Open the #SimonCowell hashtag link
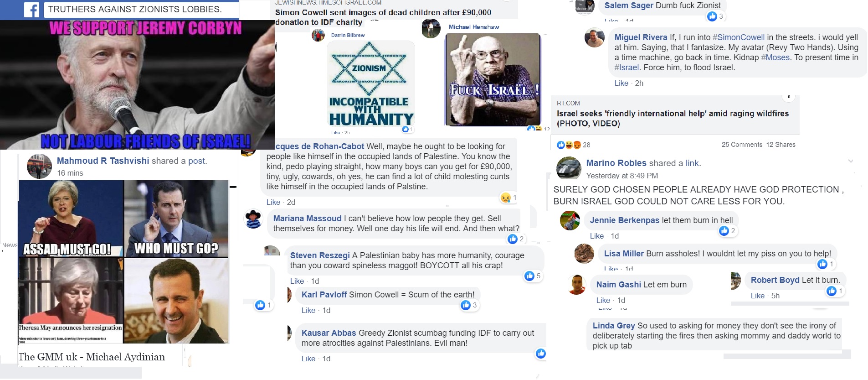 [x=739, y=37]
